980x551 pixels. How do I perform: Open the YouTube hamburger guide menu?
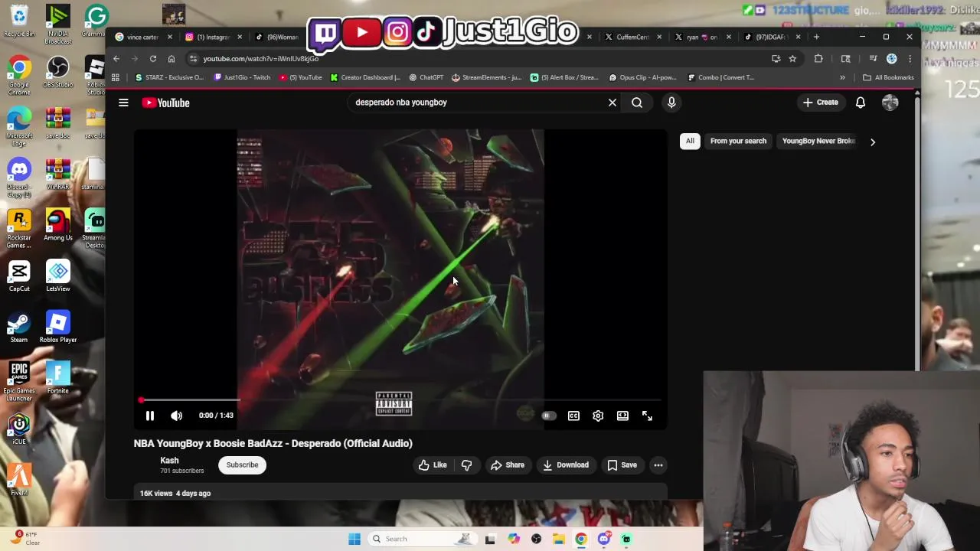[x=123, y=103]
